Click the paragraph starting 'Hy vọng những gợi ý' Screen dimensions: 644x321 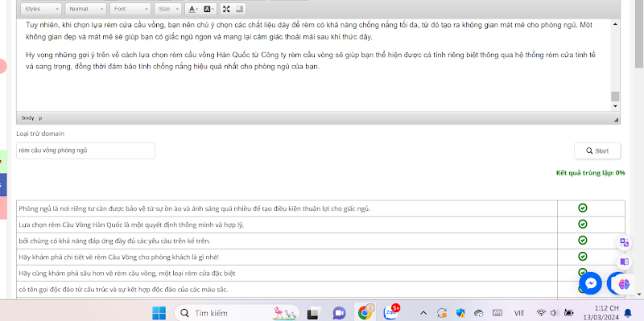[x=311, y=61]
